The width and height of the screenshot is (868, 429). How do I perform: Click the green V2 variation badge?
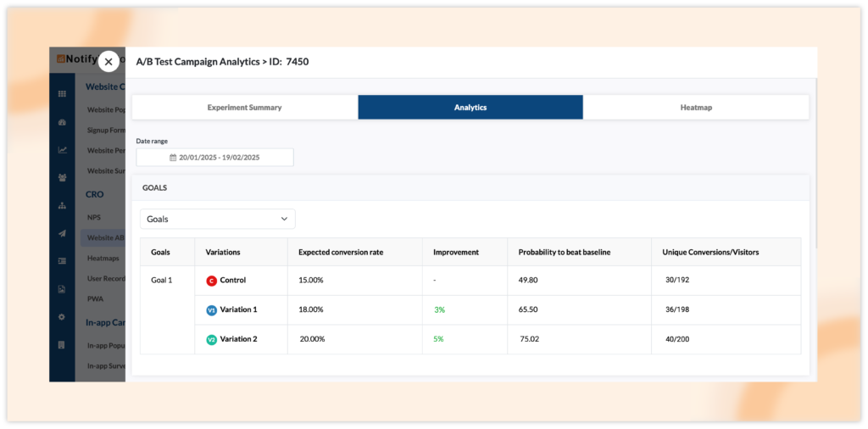(x=211, y=340)
